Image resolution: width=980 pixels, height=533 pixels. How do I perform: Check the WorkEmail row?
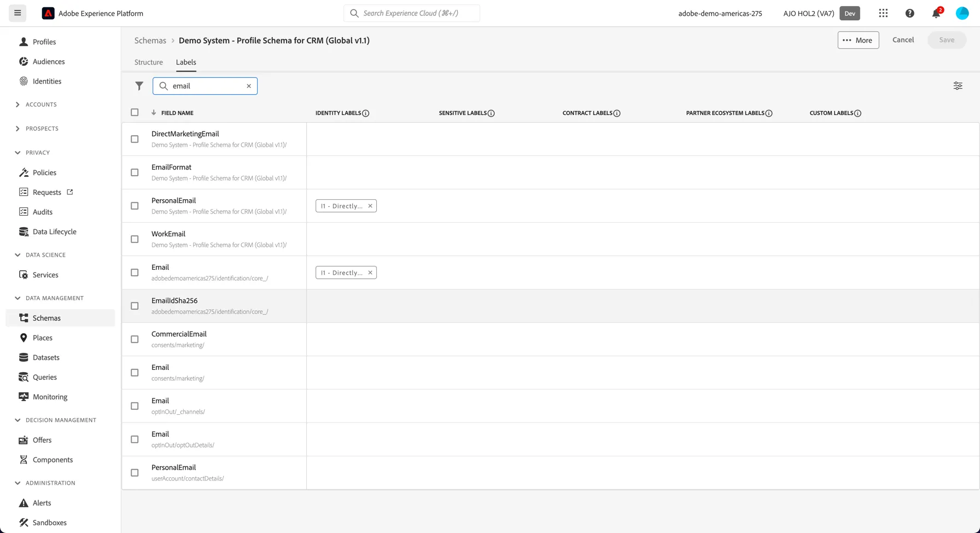[x=135, y=239]
